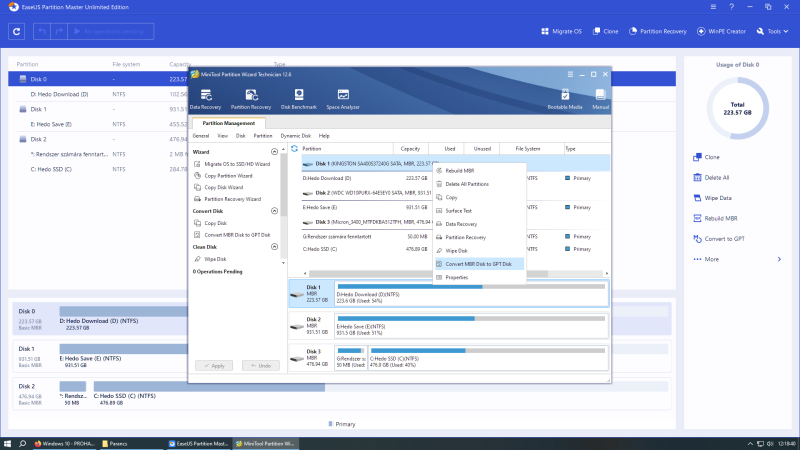Click Delete All in EaseUS right panel

(711, 178)
